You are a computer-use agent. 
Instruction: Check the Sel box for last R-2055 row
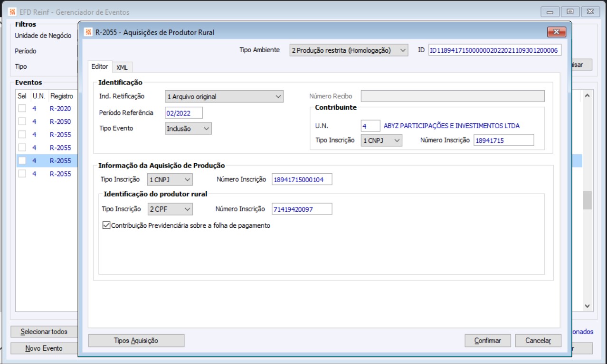coord(22,174)
